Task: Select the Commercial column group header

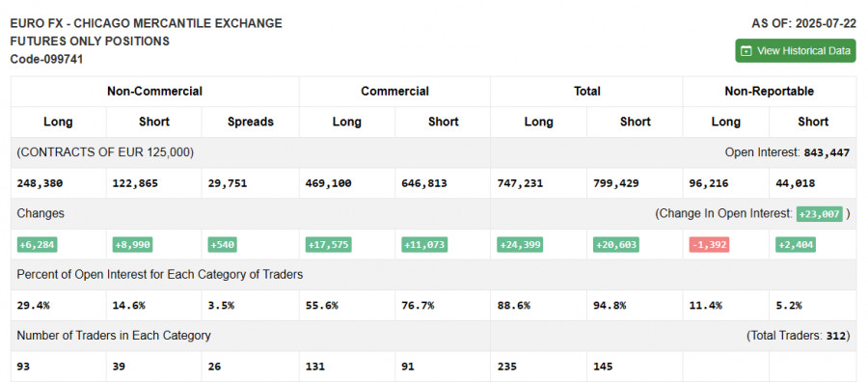Action: (394, 92)
